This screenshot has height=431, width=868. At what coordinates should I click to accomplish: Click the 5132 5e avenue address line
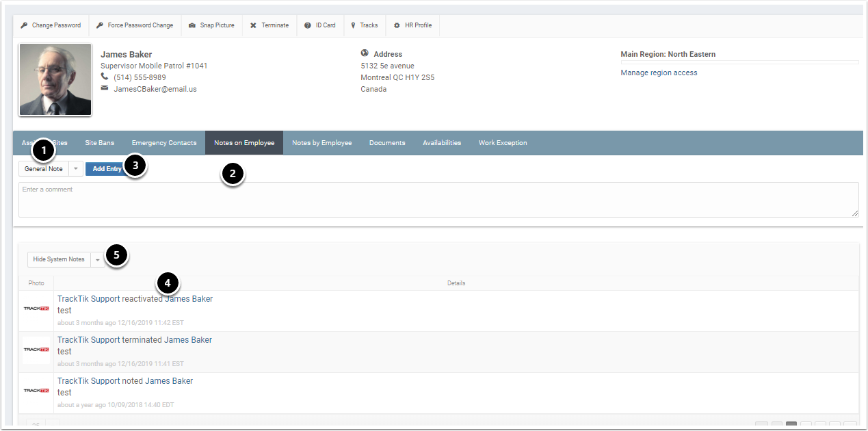pos(387,66)
